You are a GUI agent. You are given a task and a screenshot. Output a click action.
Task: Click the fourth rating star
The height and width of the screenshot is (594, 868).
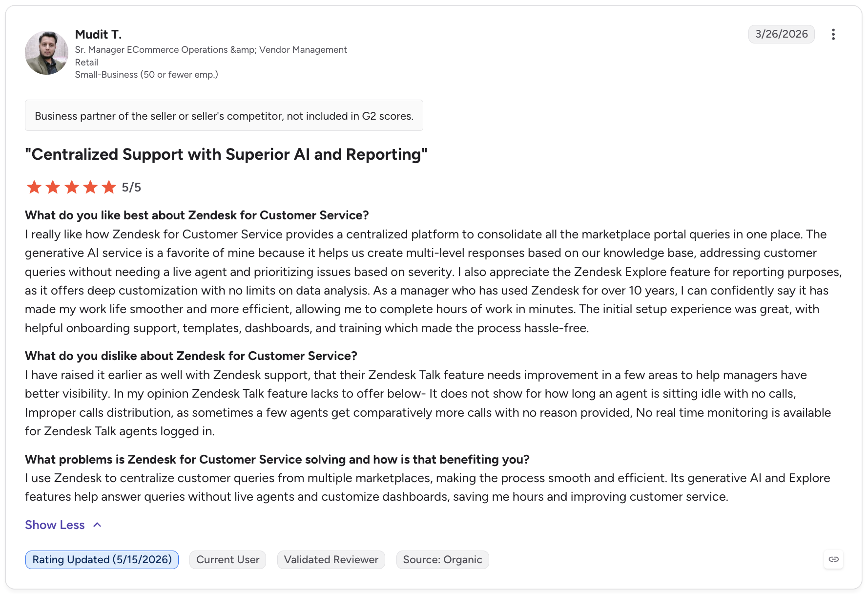pos(90,187)
